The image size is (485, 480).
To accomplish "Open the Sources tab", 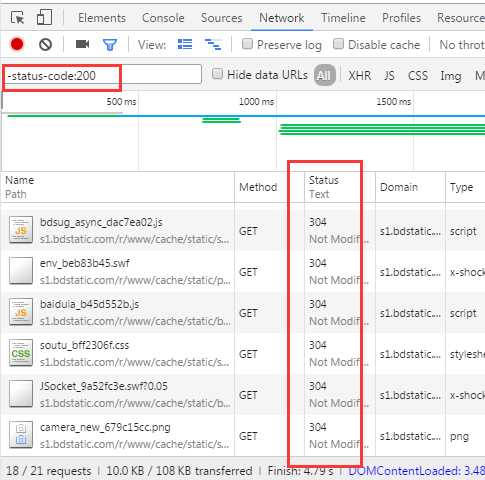I will pyautogui.click(x=221, y=18).
